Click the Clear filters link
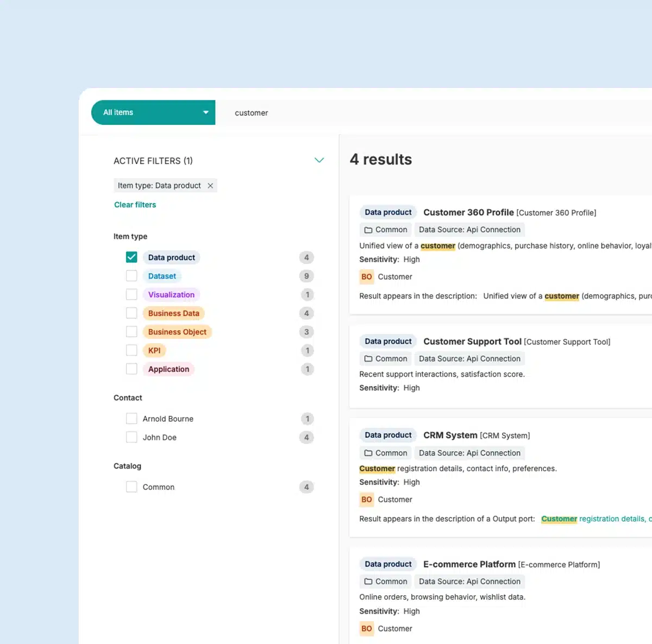This screenshot has height=644, width=652. [x=135, y=205]
